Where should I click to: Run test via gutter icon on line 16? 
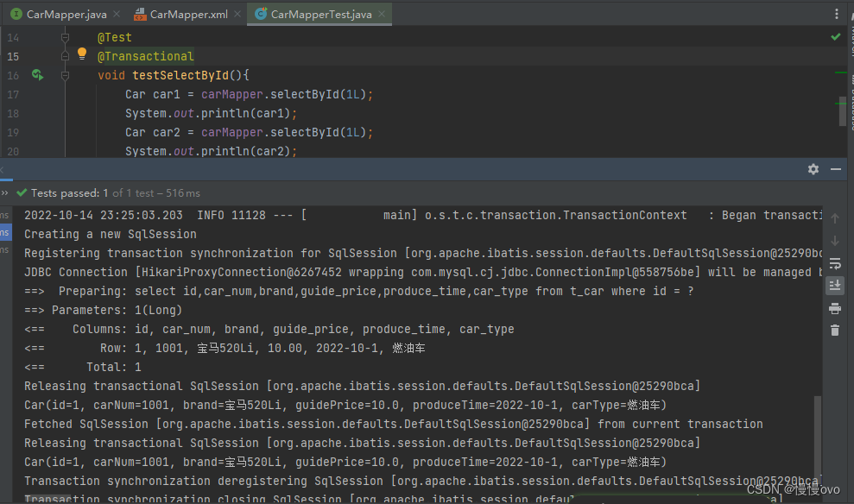[37, 74]
